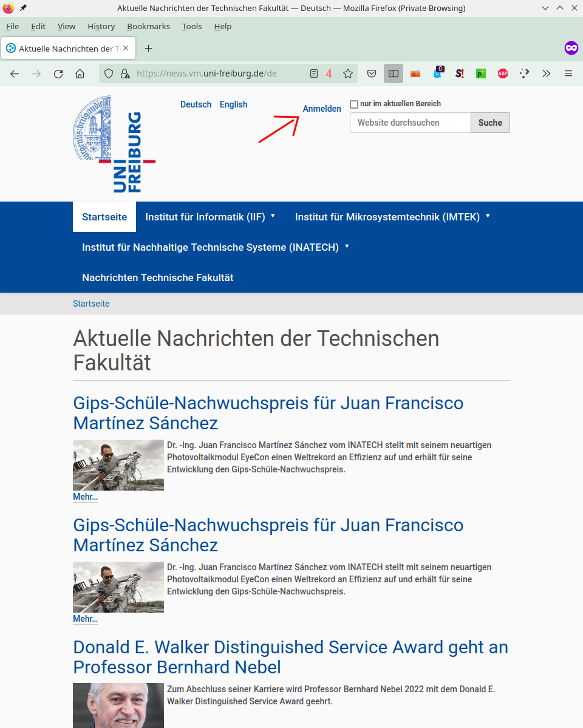Open the History menu
Viewport: 583px width, 728px height.
101,27
